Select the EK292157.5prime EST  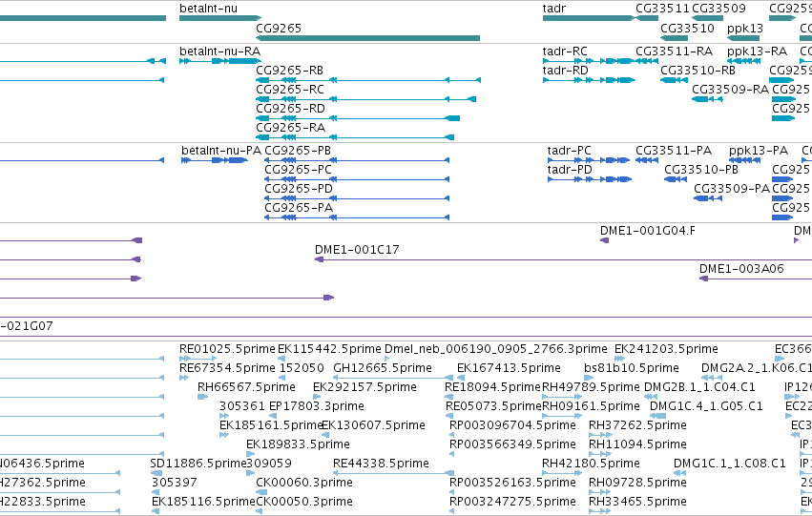(x=317, y=397)
